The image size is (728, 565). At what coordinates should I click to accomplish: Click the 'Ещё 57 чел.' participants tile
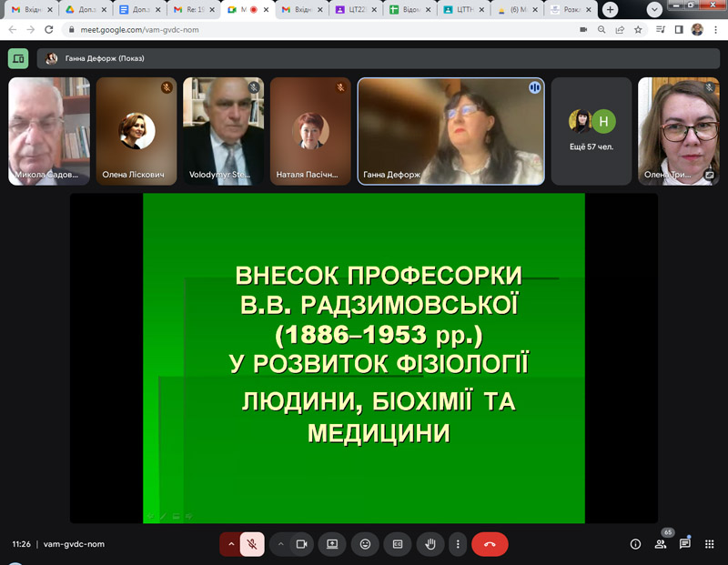591,131
